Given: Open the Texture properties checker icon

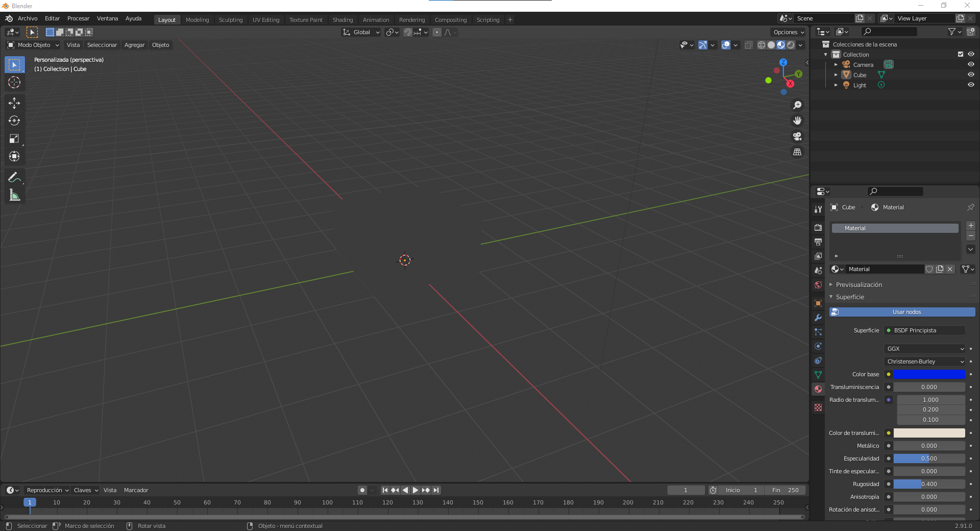Looking at the screenshot, I should pos(818,407).
